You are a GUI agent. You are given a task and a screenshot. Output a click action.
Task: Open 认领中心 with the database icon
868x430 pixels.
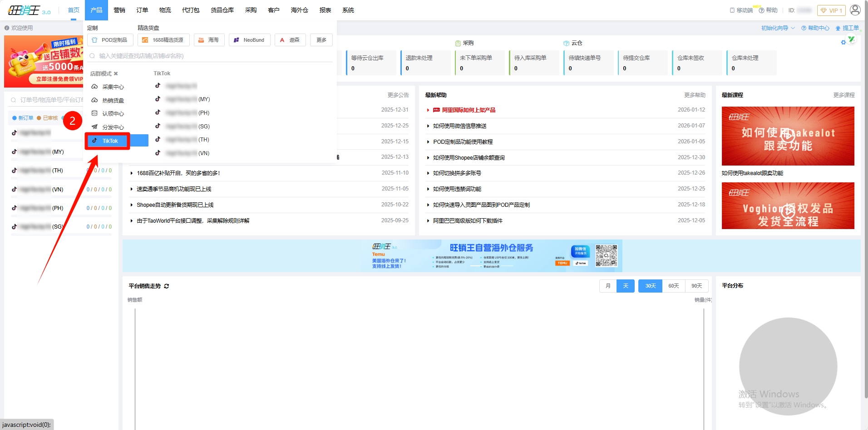(x=113, y=113)
